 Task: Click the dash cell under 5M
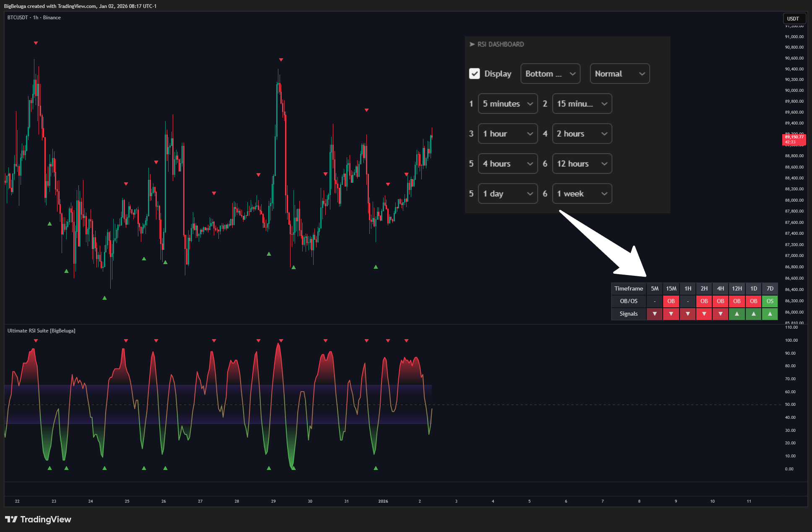(x=654, y=301)
